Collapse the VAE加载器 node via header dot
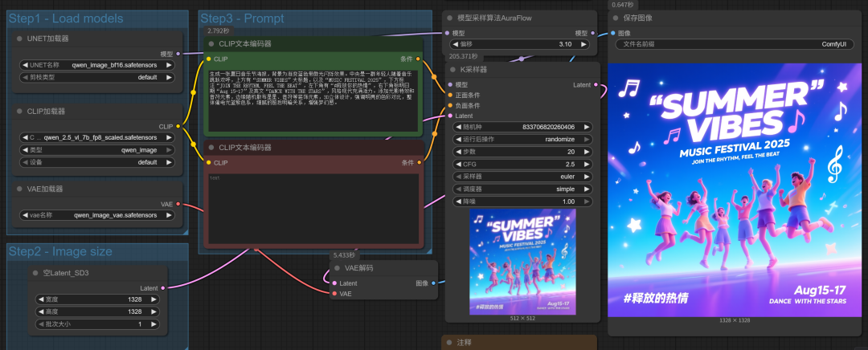Screen dimensions: 868x350 pyautogui.click(x=18, y=189)
